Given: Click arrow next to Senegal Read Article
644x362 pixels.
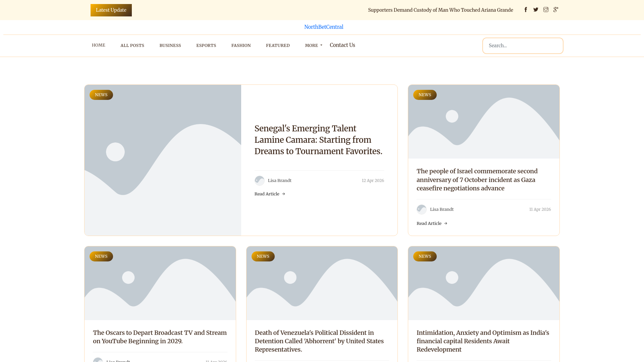Looking at the screenshot, I should [283, 194].
